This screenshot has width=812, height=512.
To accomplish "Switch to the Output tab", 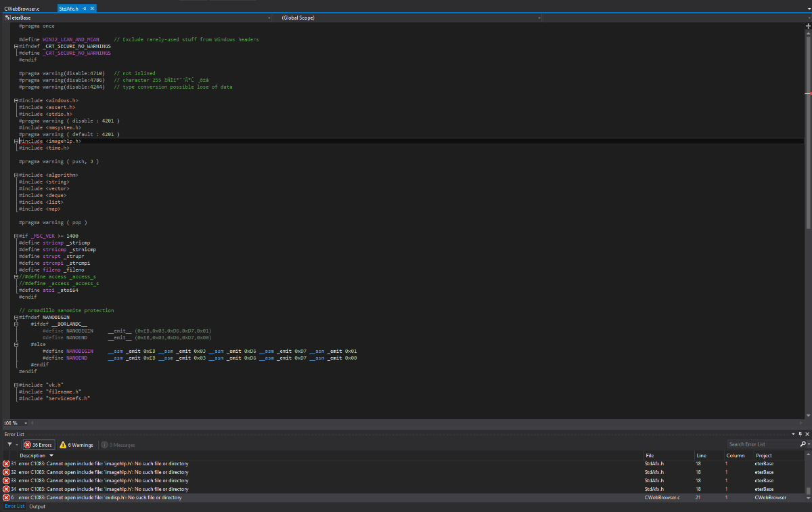I will pos(37,507).
